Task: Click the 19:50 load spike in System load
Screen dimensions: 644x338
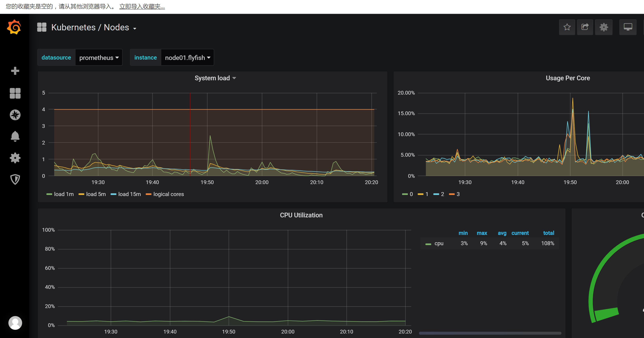Action: click(210, 136)
